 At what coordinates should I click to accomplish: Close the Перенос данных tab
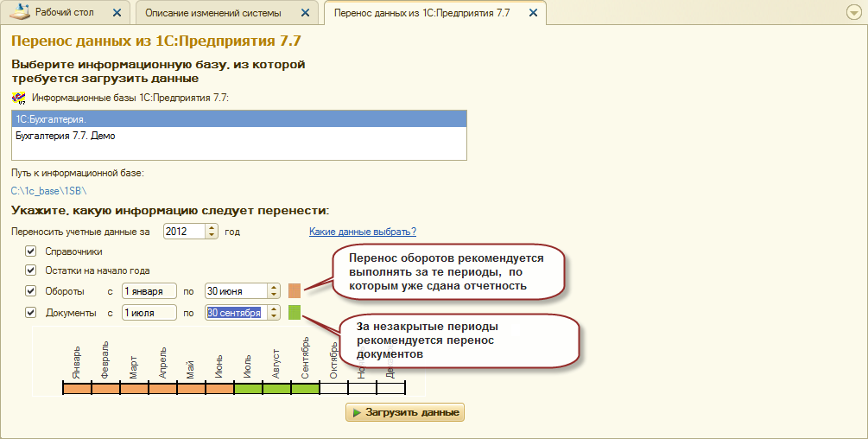533,13
